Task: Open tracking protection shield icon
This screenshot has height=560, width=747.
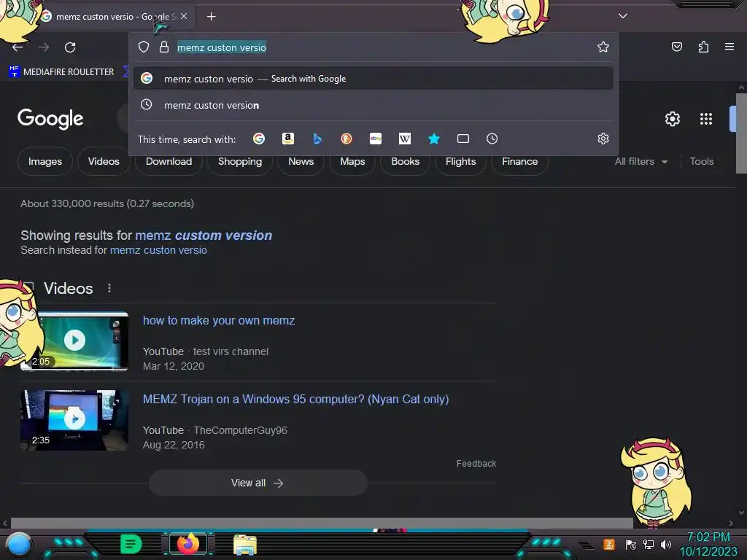Action: click(144, 47)
